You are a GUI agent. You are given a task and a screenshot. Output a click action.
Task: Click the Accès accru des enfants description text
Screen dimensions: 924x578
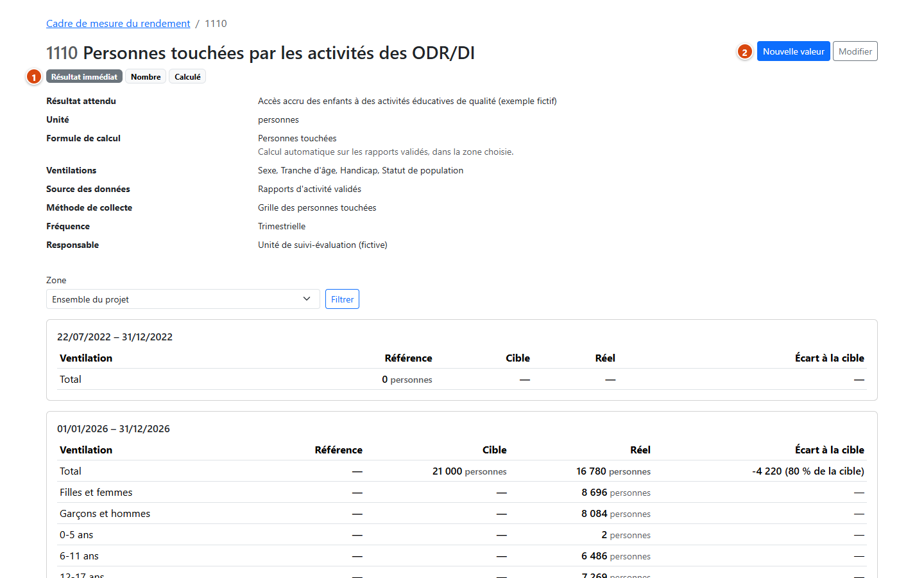(407, 101)
